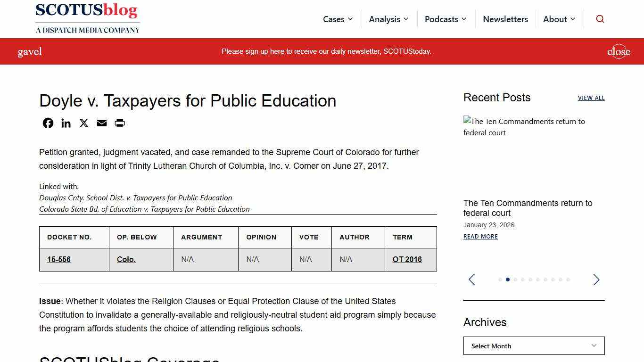Select the first carousel pagination dot
The width and height of the screenshot is (644, 362).
(500, 280)
